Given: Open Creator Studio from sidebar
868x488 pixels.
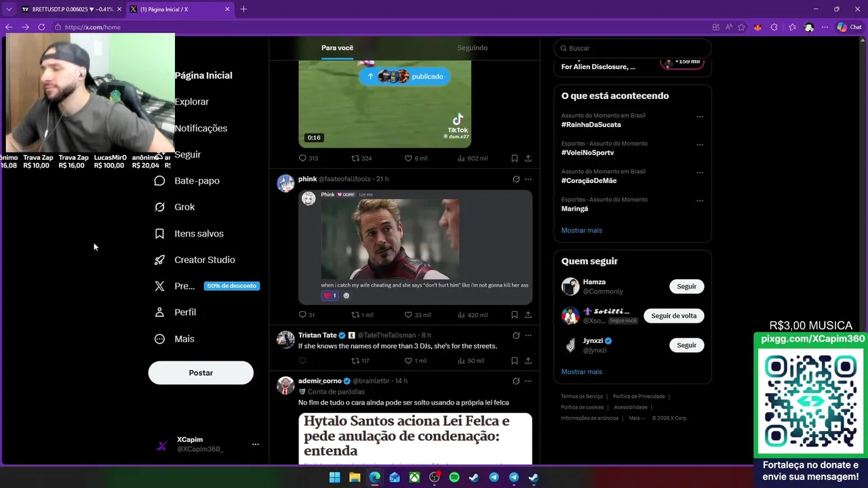Looking at the screenshot, I should (x=195, y=260).
